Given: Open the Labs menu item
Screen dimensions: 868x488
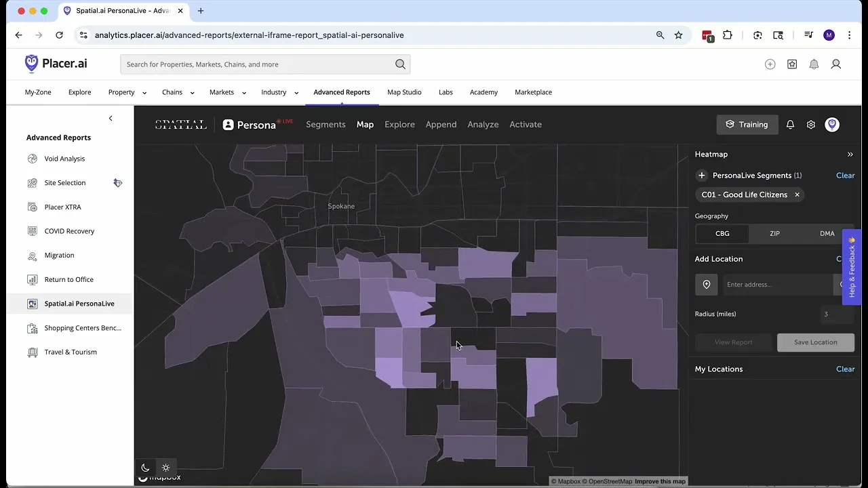Looking at the screenshot, I should [x=446, y=92].
